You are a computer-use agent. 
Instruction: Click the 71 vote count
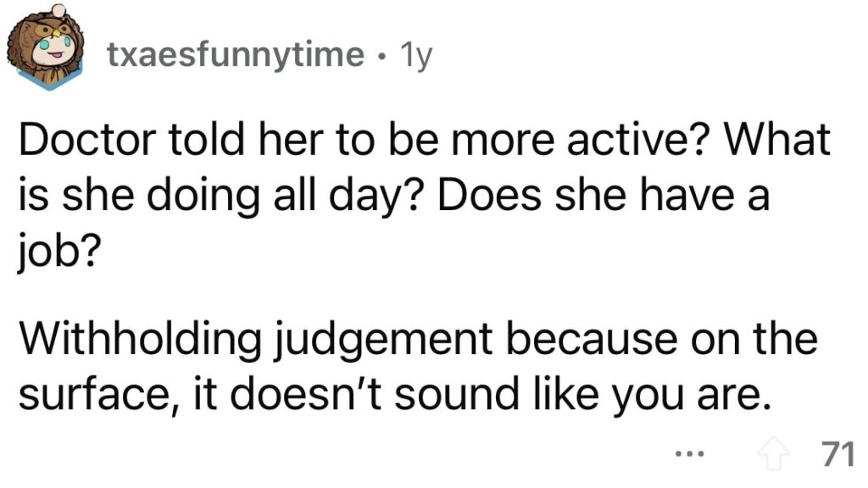tap(837, 454)
